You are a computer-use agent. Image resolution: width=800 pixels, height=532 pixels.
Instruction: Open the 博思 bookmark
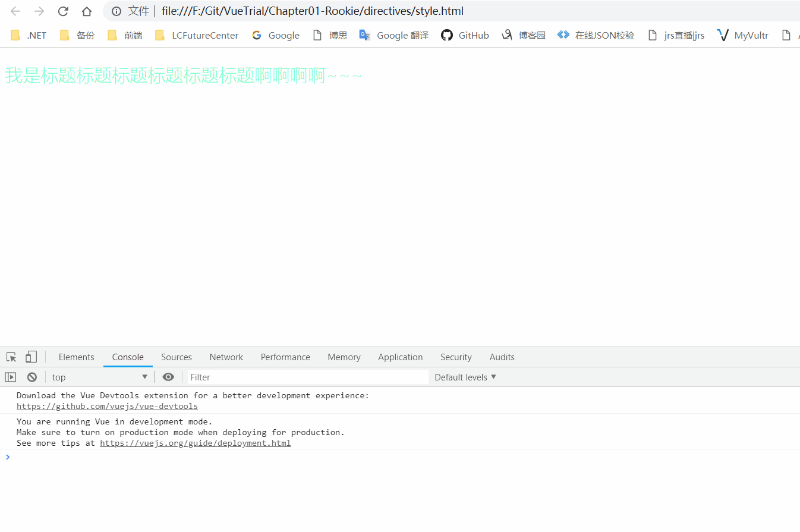[330, 35]
